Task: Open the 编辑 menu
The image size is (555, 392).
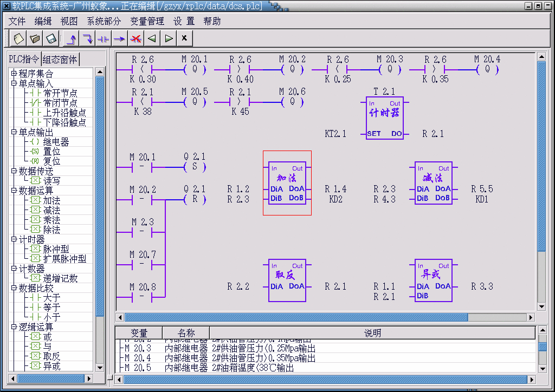Action: pyautogui.click(x=43, y=21)
